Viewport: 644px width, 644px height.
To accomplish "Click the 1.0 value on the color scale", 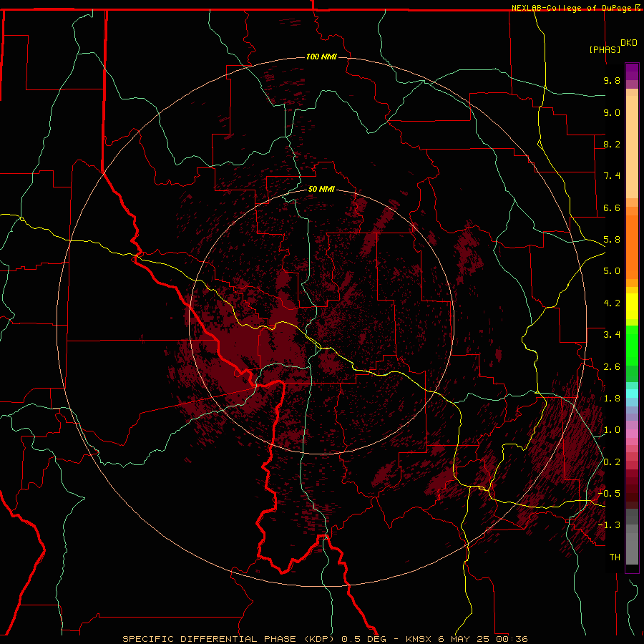I will [x=612, y=430].
